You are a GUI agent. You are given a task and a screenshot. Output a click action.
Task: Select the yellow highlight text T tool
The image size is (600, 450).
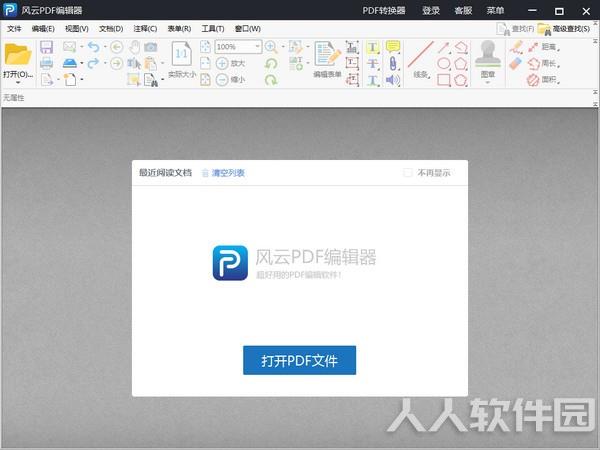(372, 47)
